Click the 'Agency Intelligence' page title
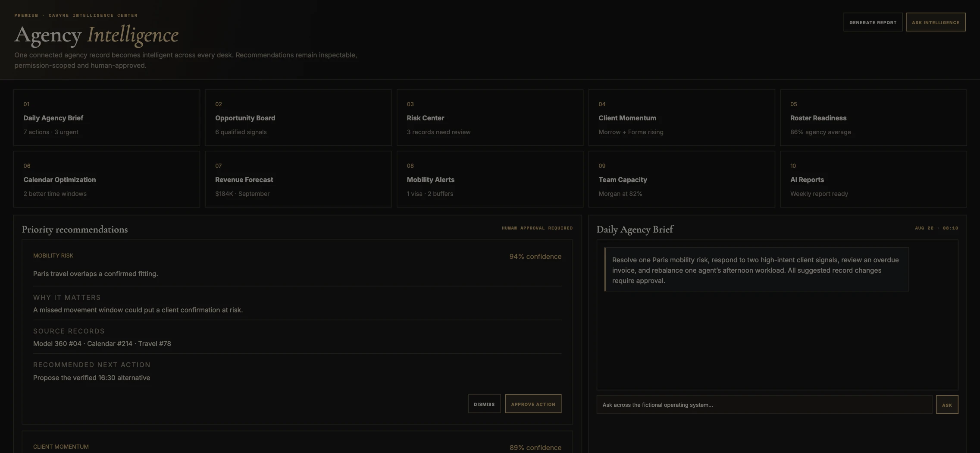This screenshot has height=453, width=980. 97,35
